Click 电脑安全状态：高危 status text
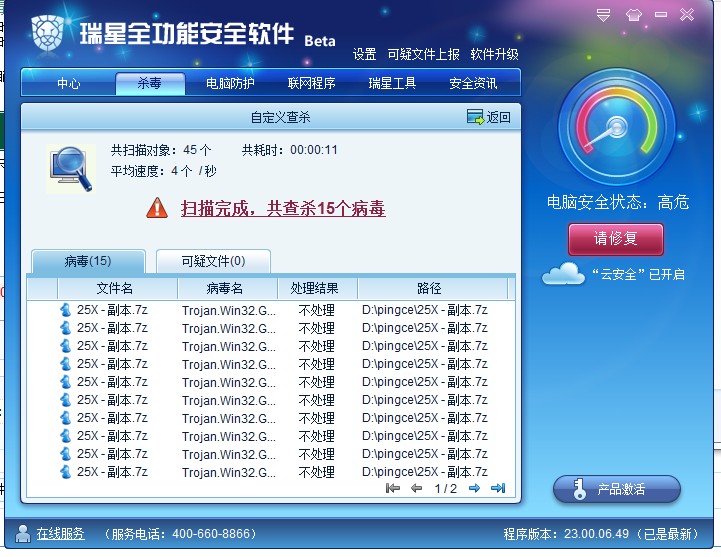721x557 pixels. pos(618,202)
